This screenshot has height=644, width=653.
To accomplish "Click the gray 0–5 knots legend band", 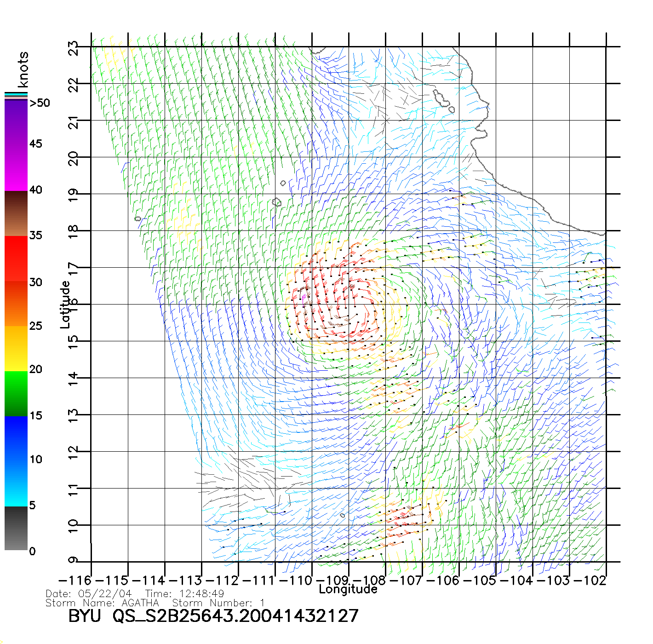I will coord(16,528).
